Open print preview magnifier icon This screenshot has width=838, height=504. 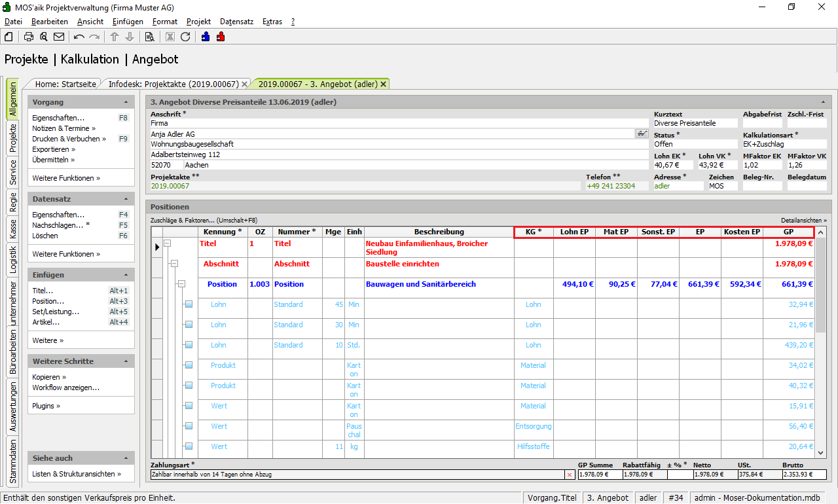tap(43, 37)
